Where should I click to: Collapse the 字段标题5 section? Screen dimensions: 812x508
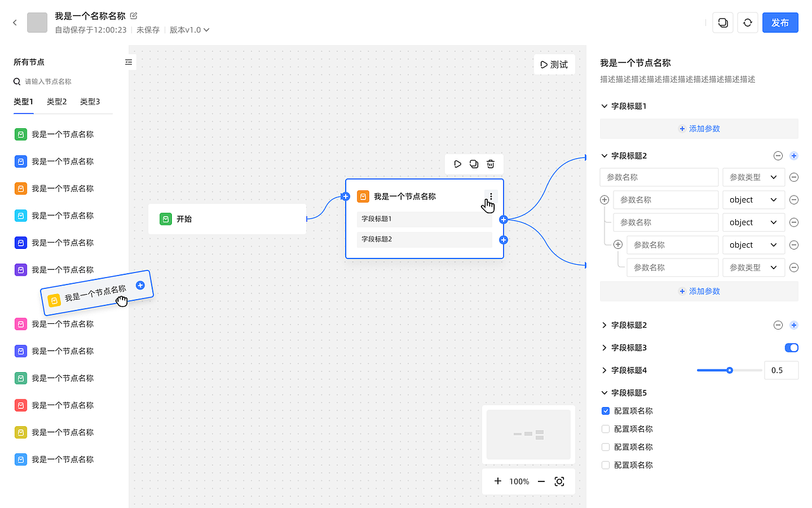tap(604, 392)
